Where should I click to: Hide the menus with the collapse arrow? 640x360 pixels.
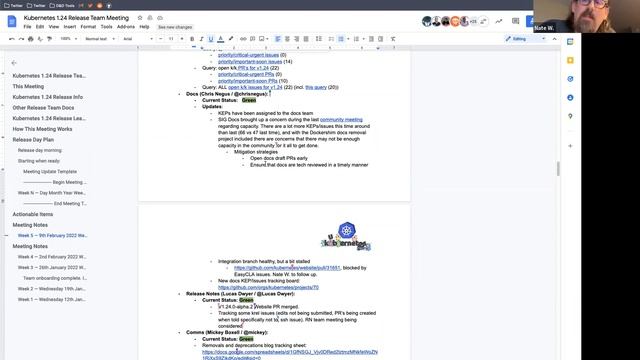tap(554, 39)
